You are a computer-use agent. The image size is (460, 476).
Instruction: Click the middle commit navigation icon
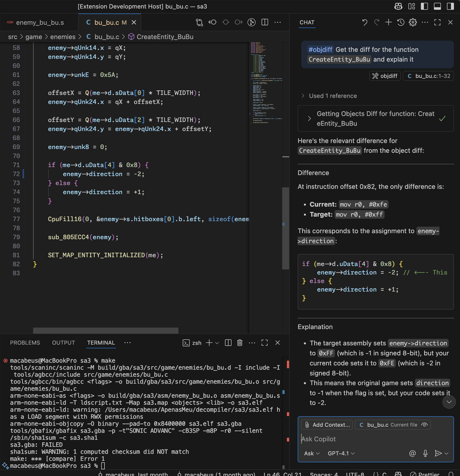coord(226,22)
